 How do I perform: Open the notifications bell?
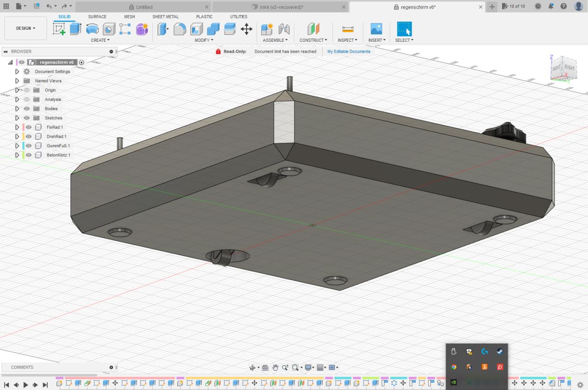pos(551,6)
